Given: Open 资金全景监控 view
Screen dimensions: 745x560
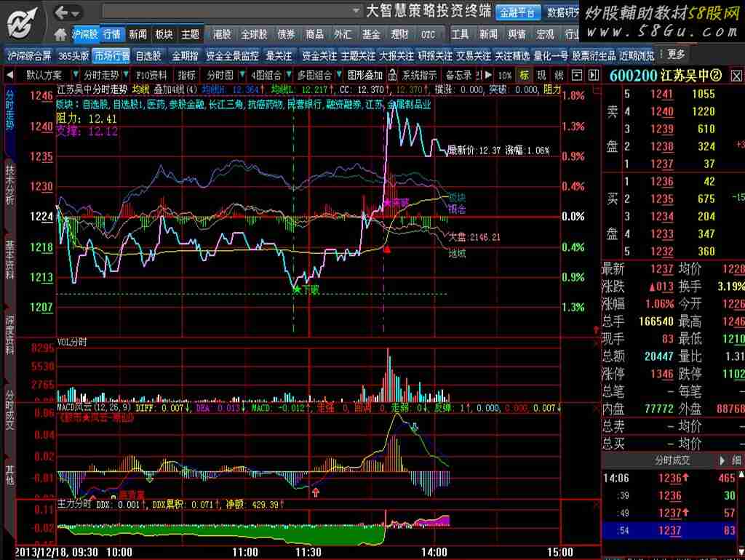Looking at the screenshot, I should [x=232, y=55].
